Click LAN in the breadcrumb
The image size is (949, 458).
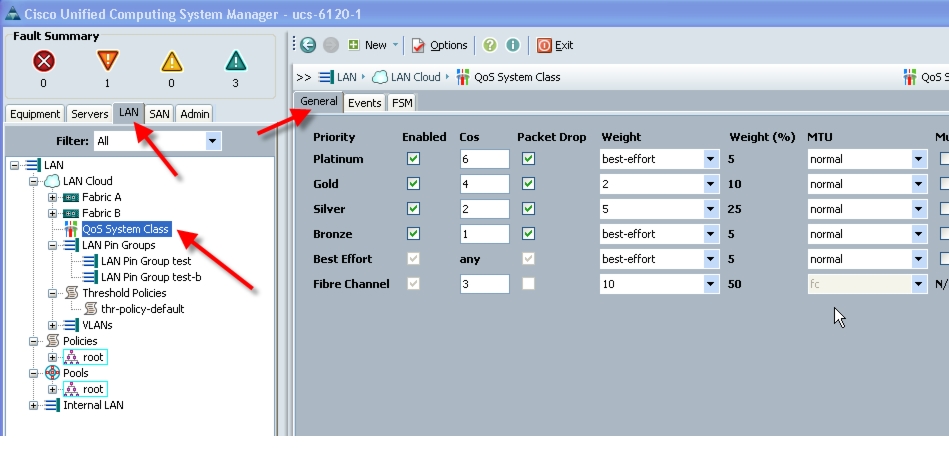347,77
